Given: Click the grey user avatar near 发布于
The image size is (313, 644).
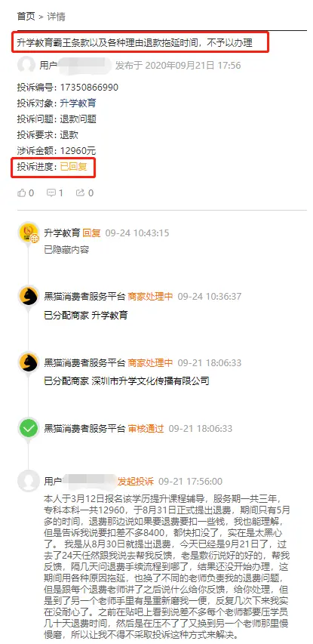Looking at the screenshot, I should click(x=26, y=65).
